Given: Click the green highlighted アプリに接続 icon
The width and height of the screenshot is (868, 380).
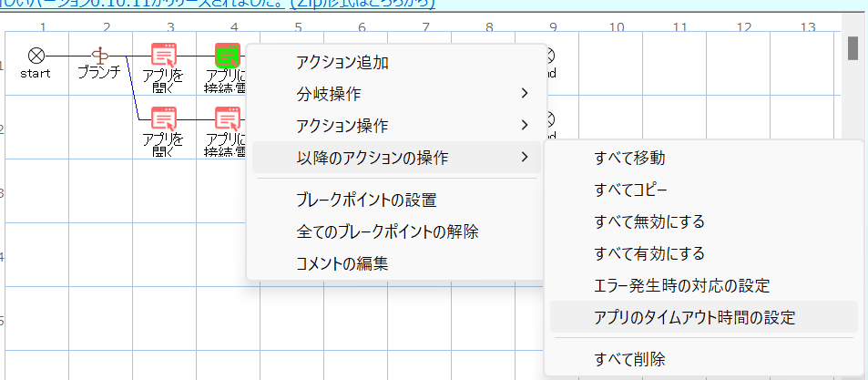Looking at the screenshot, I should [227, 56].
